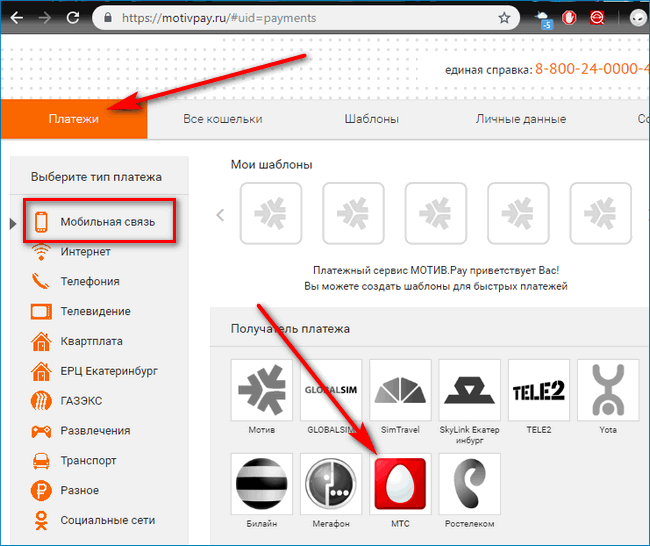
Task: Select the ЕРЦ Екатеринбург house icon
Action: click(x=41, y=371)
